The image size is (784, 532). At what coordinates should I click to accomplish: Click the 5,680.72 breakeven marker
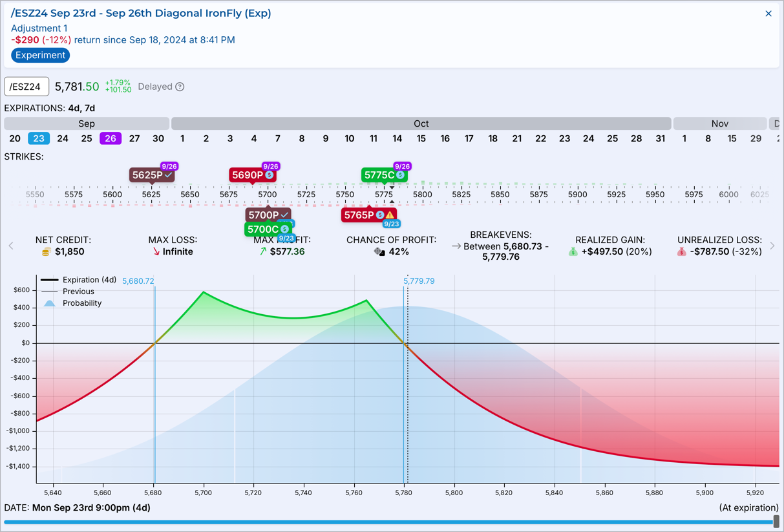(x=138, y=281)
